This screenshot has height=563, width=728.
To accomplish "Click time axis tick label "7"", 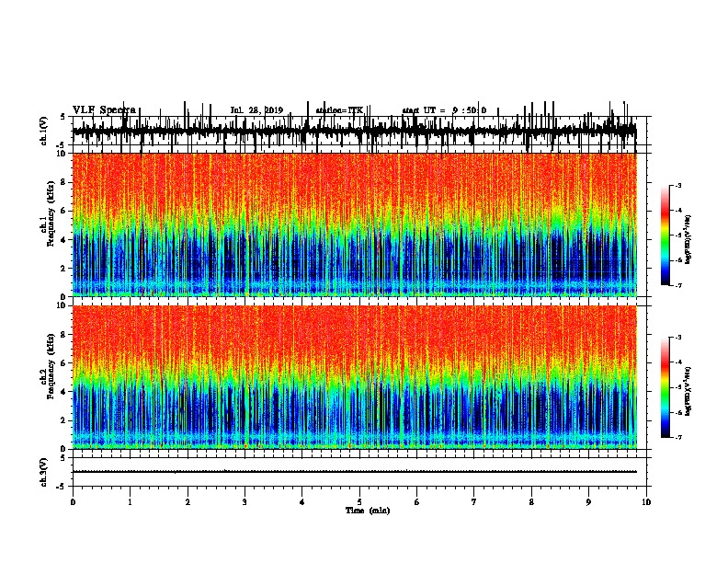I will point(474,502).
